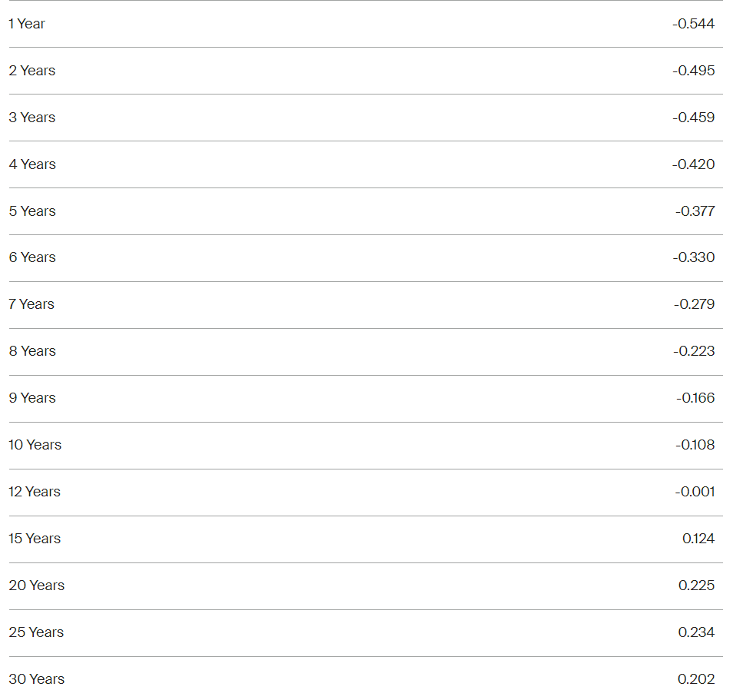Screen dimensions: 733x700
Task: Select the 5 Years row label
Action: click(32, 211)
